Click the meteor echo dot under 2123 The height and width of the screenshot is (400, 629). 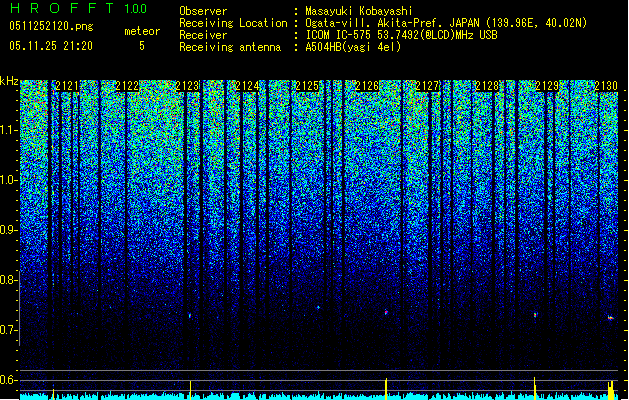pyautogui.click(x=190, y=316)
